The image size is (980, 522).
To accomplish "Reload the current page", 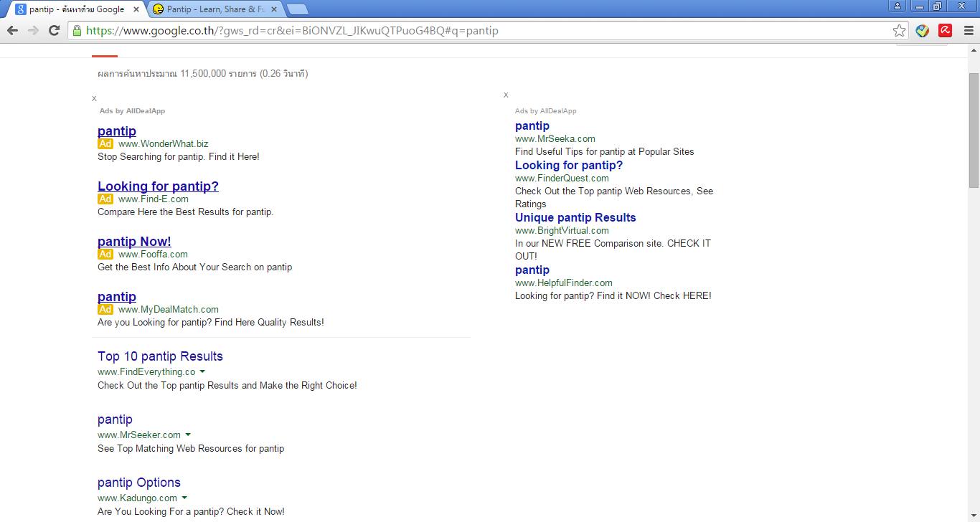I will click(54, 31).
